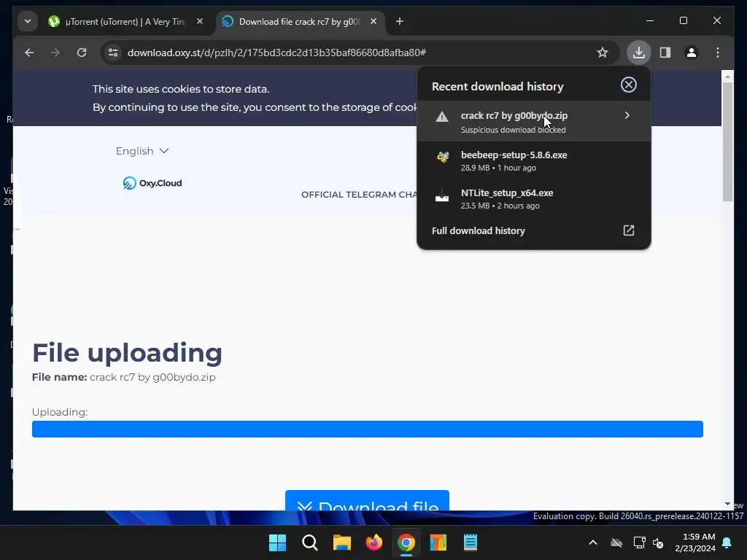Click the forward navigation arrow
Viewport: 747px width, 560px height.
pos(55,52)
